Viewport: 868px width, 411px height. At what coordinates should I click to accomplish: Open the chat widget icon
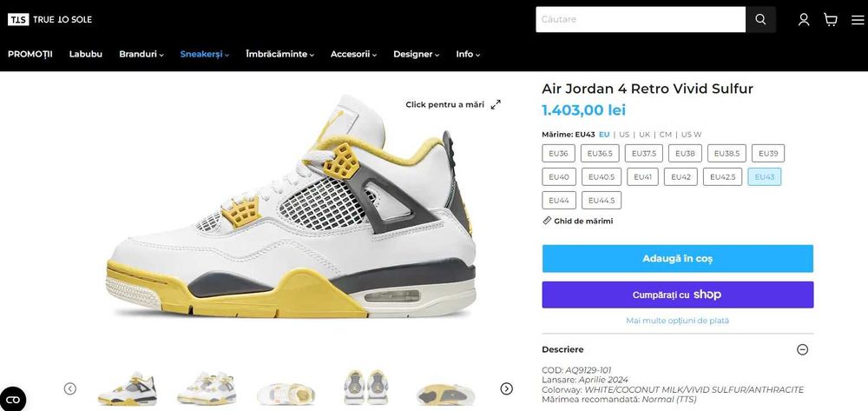(x=13, y=399)
